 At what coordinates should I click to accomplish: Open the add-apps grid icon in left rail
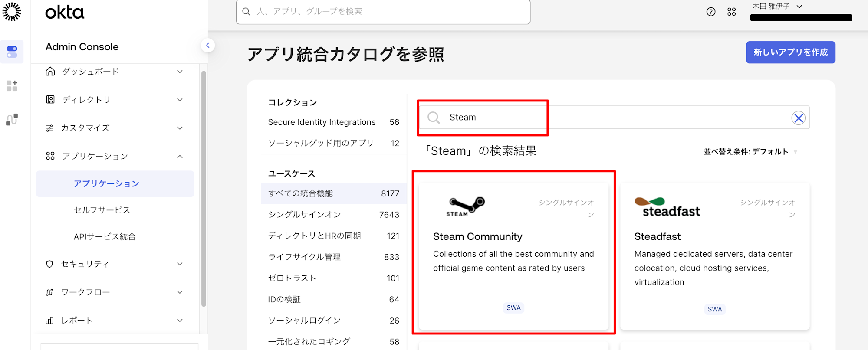12,85
